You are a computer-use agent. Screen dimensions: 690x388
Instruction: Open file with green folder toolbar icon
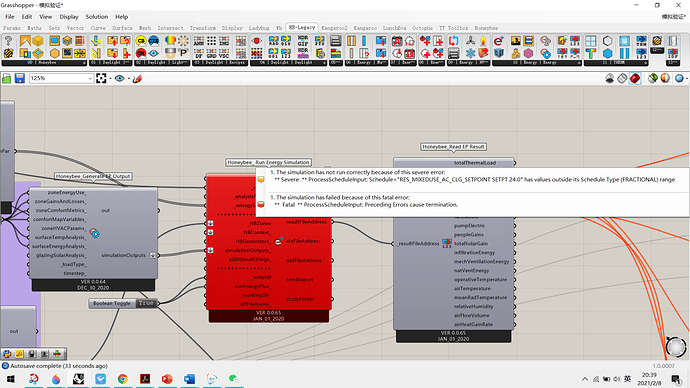[x=7, y=78]
